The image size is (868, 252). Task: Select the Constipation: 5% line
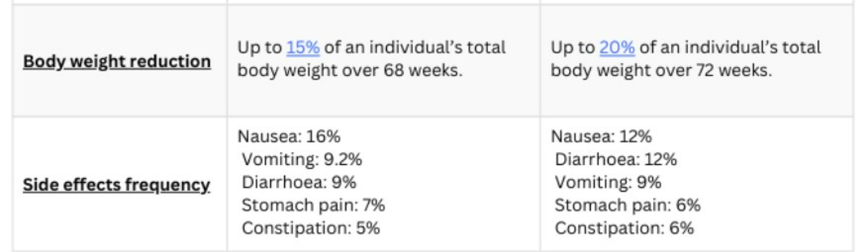(x=310, y=228)
